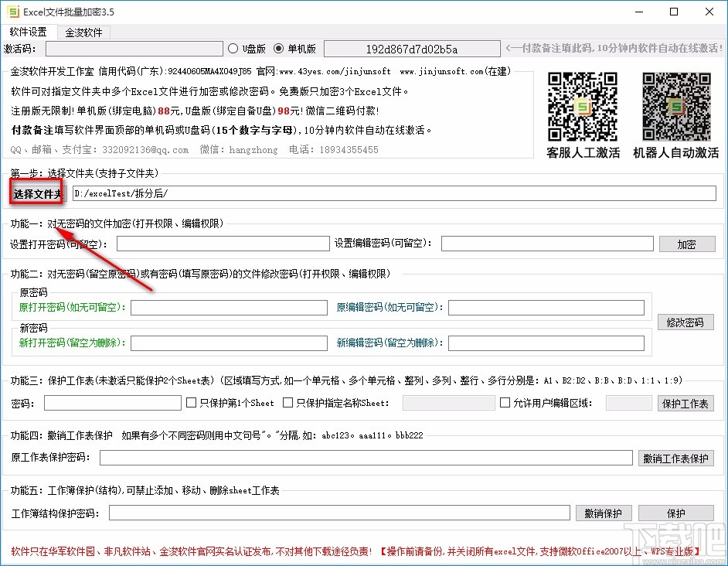This screenshot has height=566, width=728.
Task: Select the U盘版 radio button
Action: [233, 47]
